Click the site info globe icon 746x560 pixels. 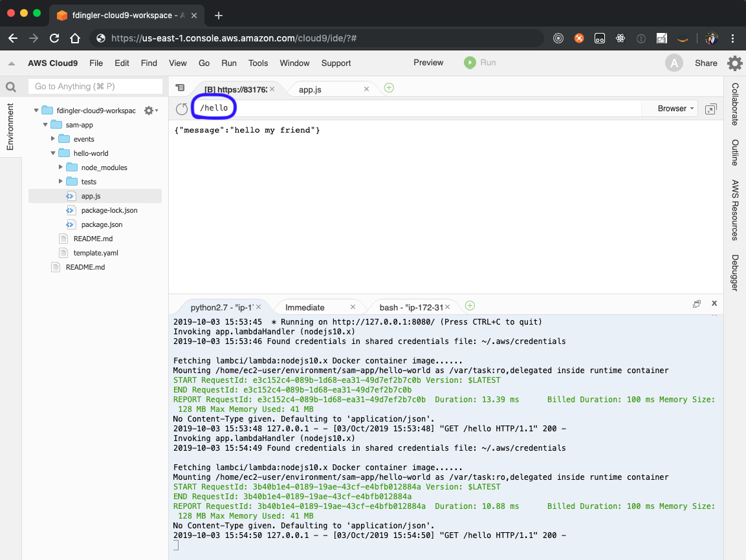tap(101, 38)
